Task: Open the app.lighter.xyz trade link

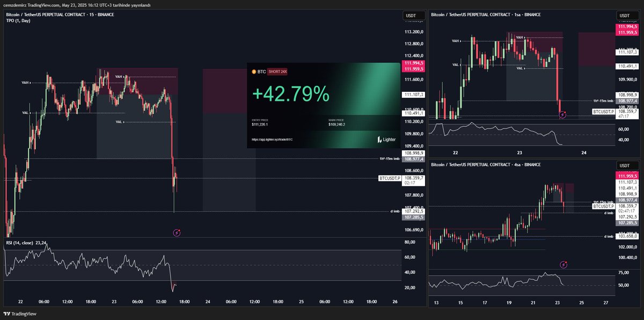Action: (272, 139)
